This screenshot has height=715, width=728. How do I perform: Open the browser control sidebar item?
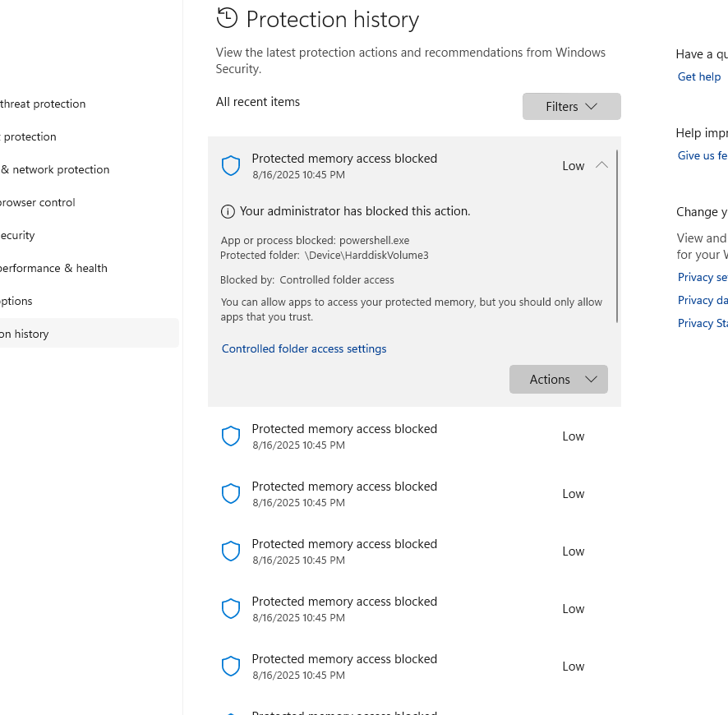[x=38, y=203]
